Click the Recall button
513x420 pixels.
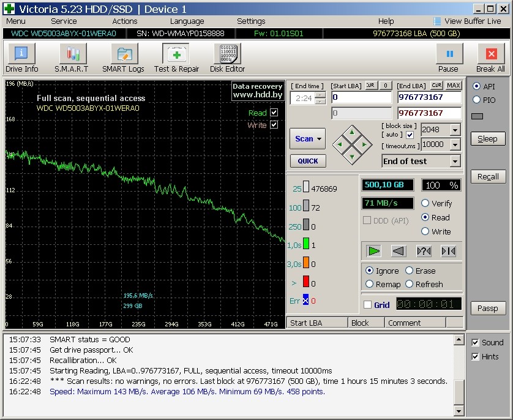[x=488, y=177]
